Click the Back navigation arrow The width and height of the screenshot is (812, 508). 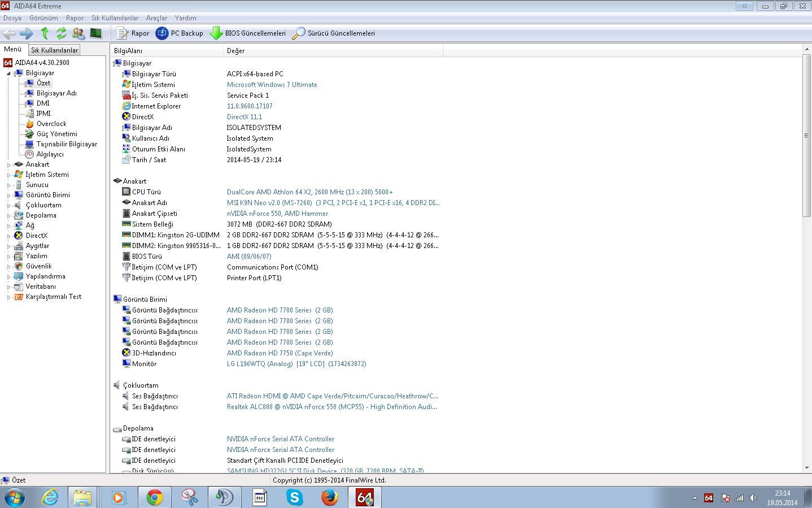click(x=9, y=33)
